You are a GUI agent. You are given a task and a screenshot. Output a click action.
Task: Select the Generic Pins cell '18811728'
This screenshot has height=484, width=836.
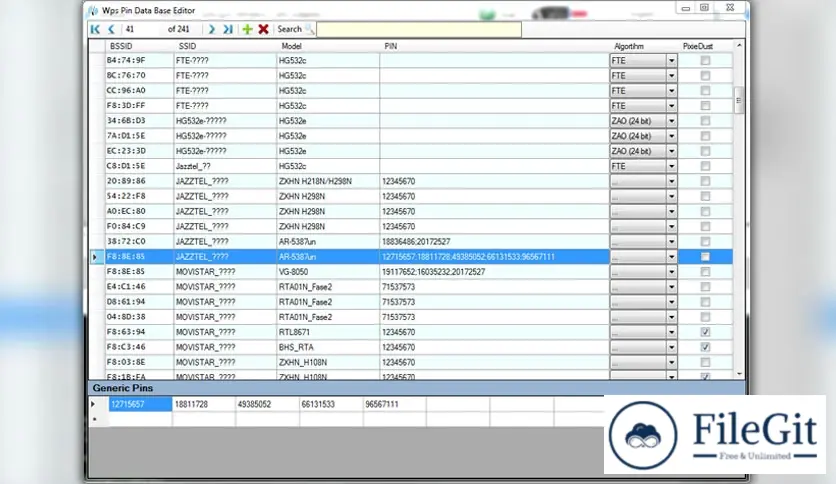click(204, 404)
